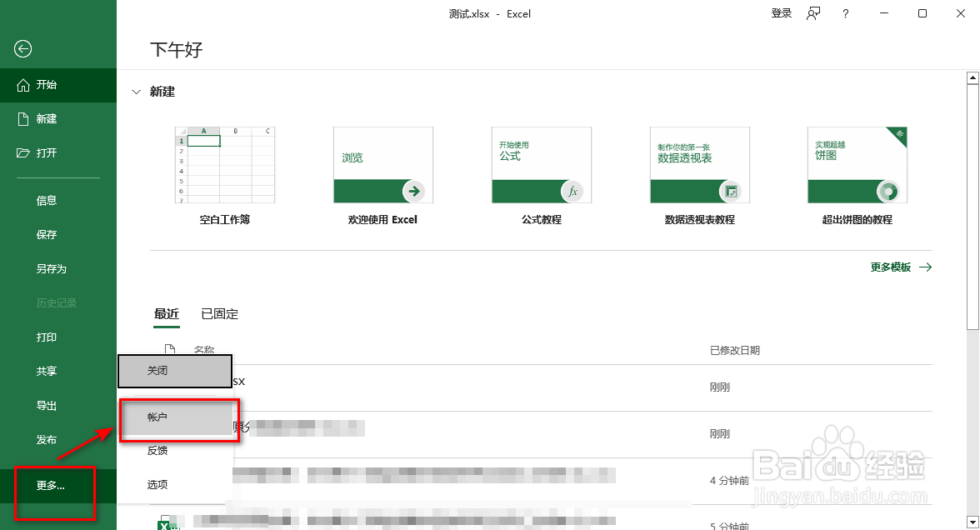Open the recent file modified 4 分钟前
980x530 pixels.
[x=542, y=481]
